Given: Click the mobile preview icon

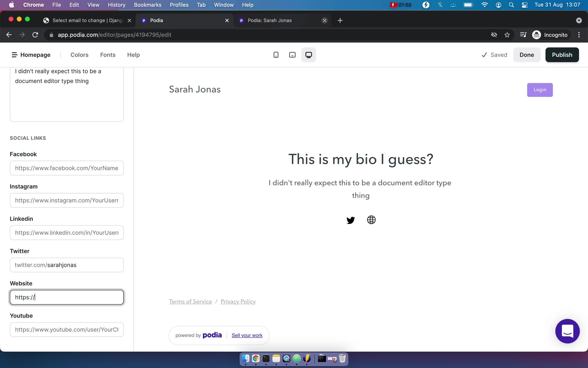Looking at the screenshot, I should (x=275, y=55).
